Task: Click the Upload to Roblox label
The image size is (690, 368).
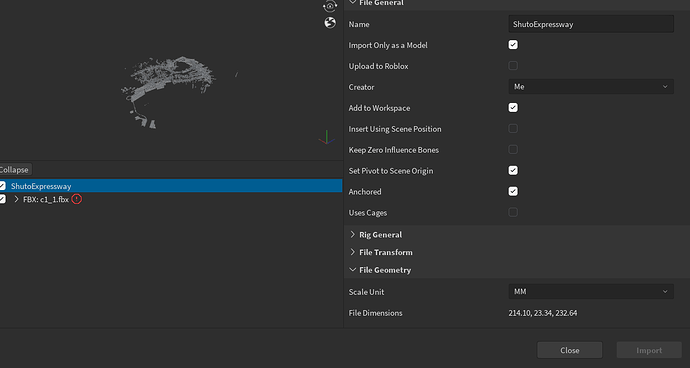Action: 378,66
